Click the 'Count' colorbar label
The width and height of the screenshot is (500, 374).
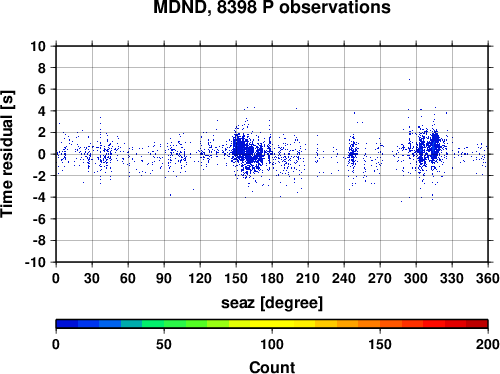tap(272, 367)
